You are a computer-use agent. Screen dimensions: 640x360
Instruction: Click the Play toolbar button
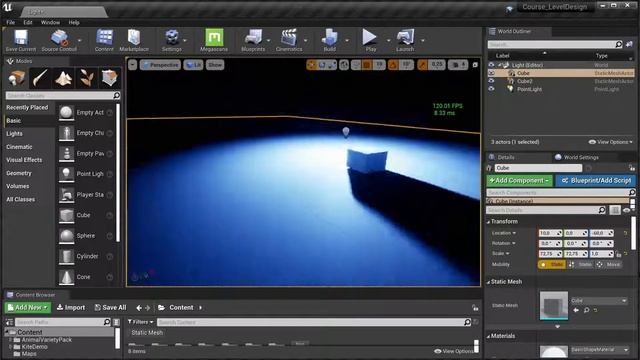point(370,40)
